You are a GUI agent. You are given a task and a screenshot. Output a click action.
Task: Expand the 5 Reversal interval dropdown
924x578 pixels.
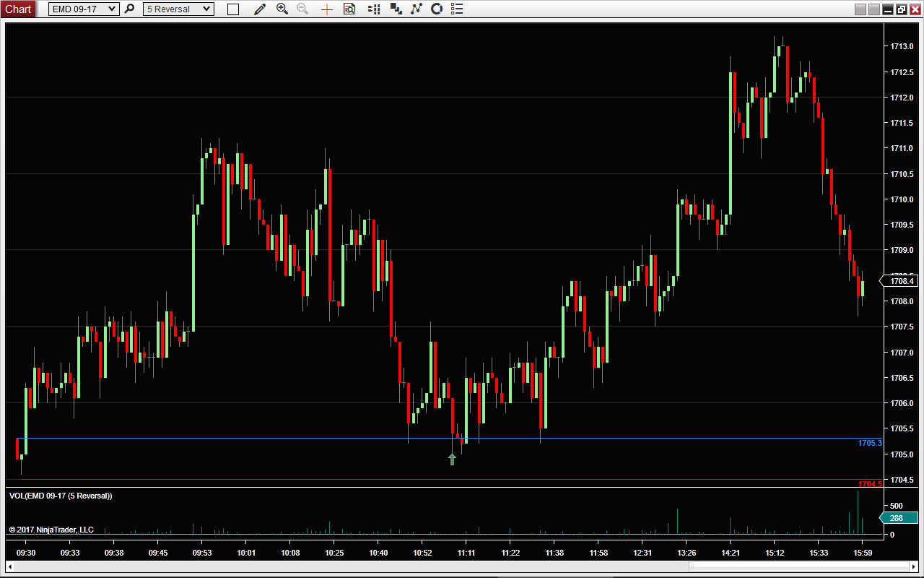tap(178, 9)
